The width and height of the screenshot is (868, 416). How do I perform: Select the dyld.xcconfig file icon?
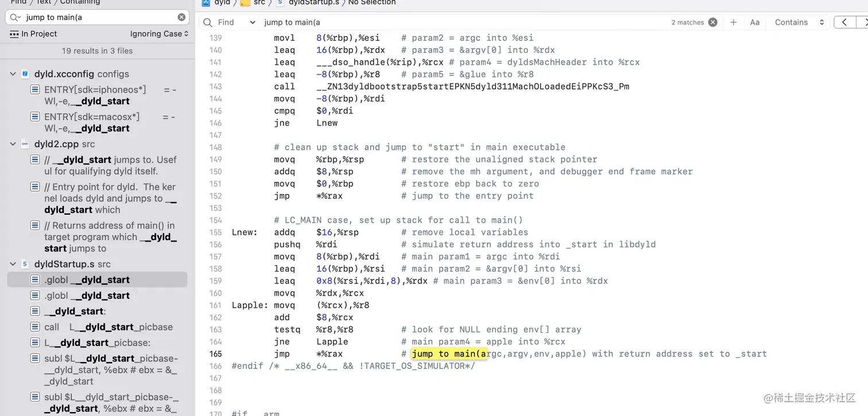click(25, 74)
